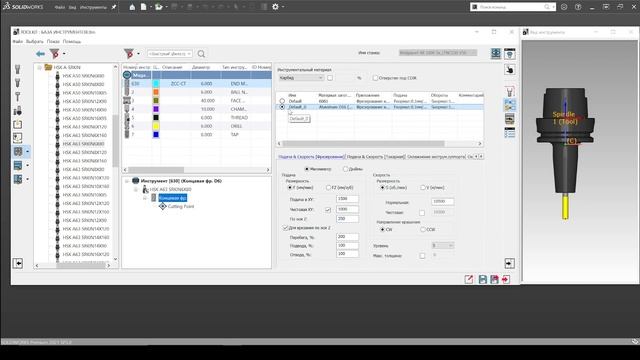The height and width of the screenshot is (360, 640).
Task: Click the list icon lowest on the right strip
Action: pyautogui.click(x=509, y=133)
